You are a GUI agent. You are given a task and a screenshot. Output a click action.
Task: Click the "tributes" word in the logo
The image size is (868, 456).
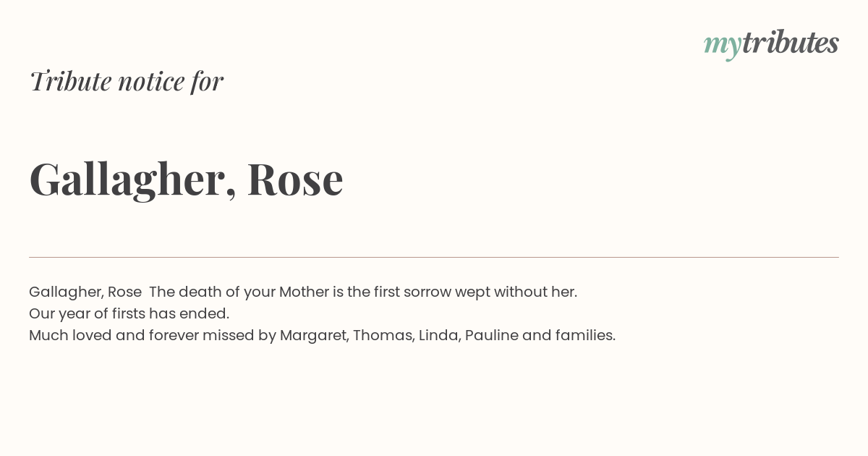click(x=790, y=42)
